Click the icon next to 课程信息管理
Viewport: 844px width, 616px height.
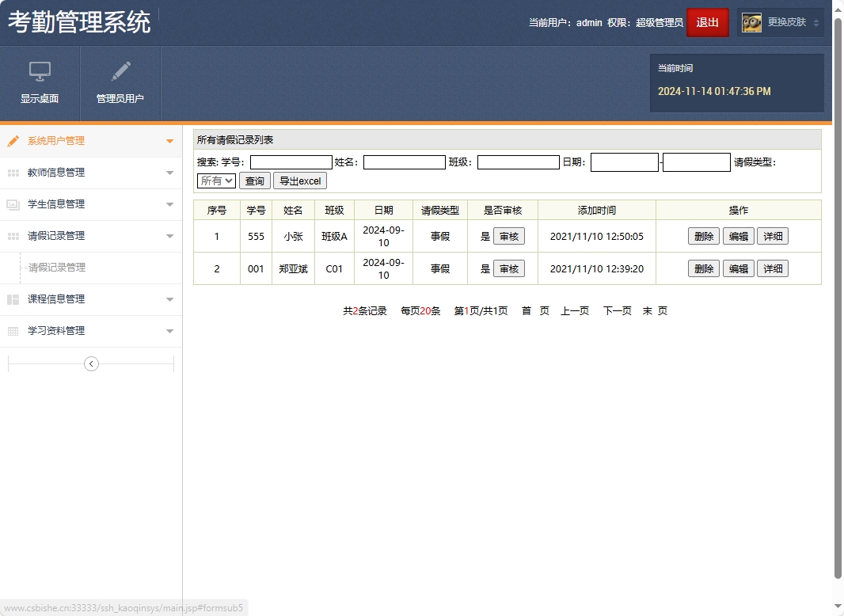point(13,299)
